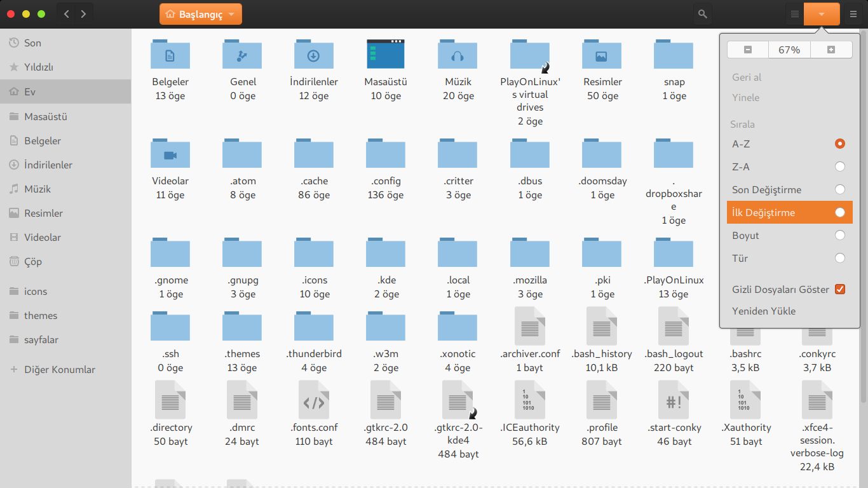Image resolution: width=868 pixels, height=488 pixels.
Task: Select the .start-conky script file icon
Action: pyautogui.click(x=674, y=400)
